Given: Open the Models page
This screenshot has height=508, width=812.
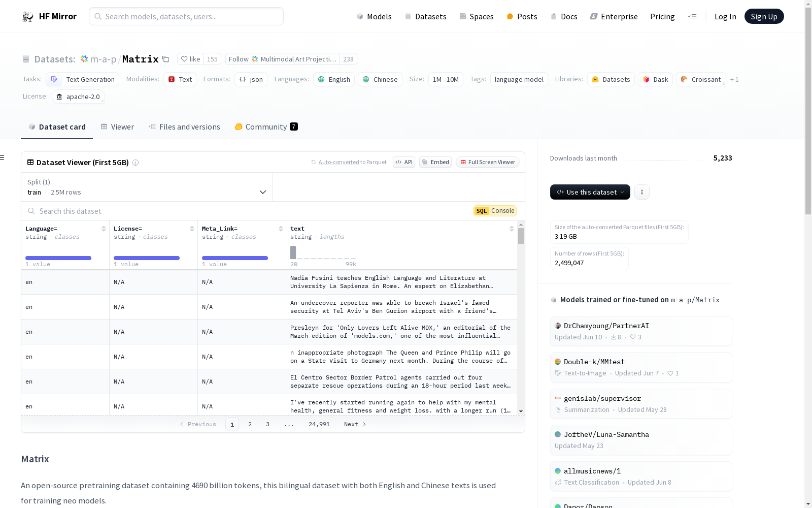Looking at the screenshot, I should 374,16.
